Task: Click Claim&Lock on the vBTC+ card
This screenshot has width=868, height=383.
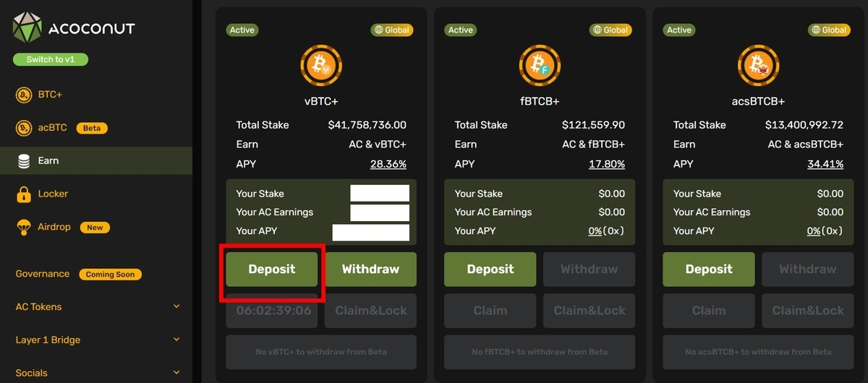Action: pyautogui.click(x=370, y=311)
